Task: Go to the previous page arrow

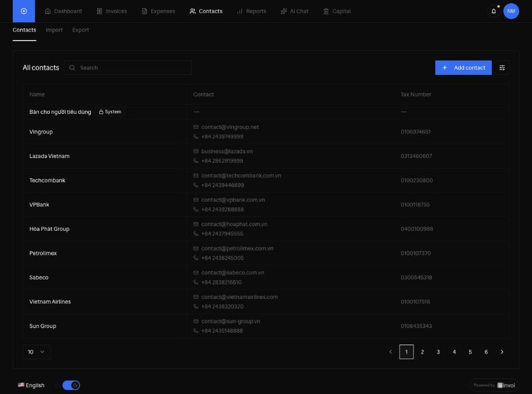Action: click(391, 352)
